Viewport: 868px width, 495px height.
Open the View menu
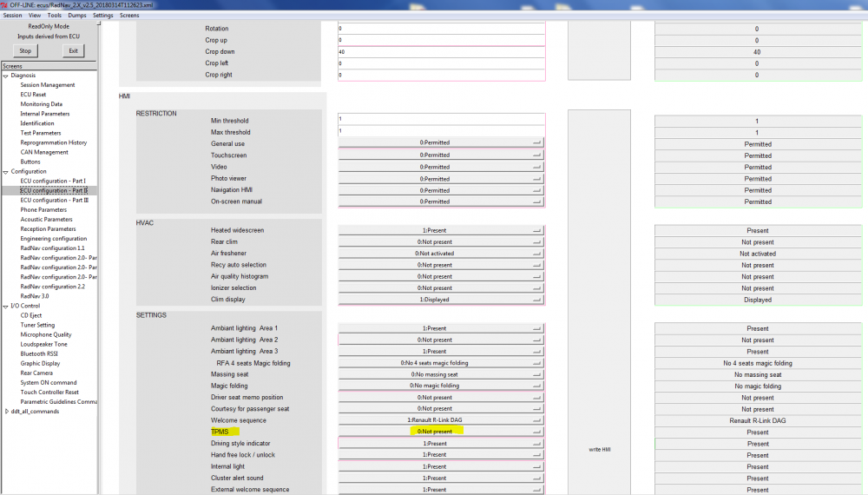pos(35,16)
